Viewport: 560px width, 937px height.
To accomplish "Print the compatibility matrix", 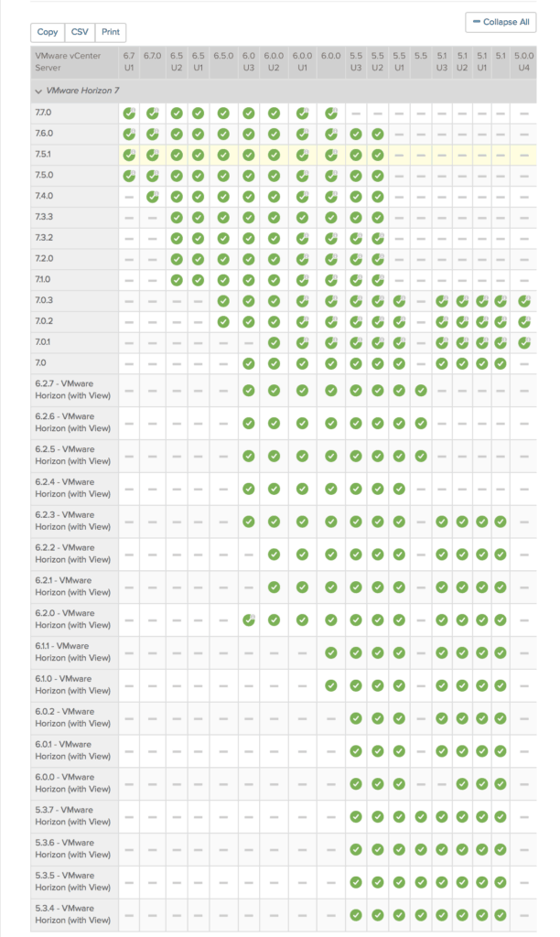I will 111,32.
